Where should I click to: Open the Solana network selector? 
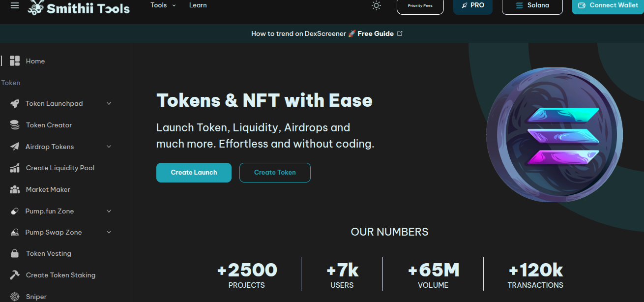532,5
